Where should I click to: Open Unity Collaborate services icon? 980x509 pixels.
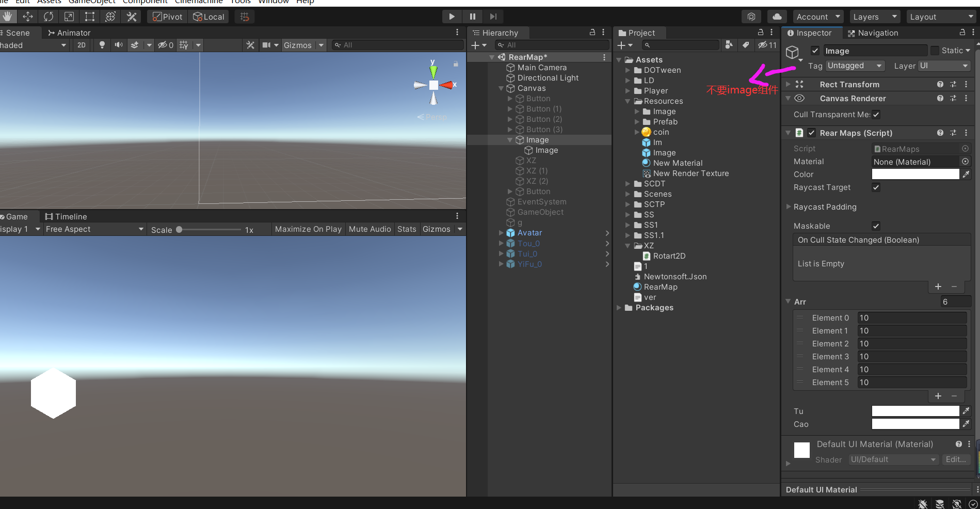click(x=751, y=17)
